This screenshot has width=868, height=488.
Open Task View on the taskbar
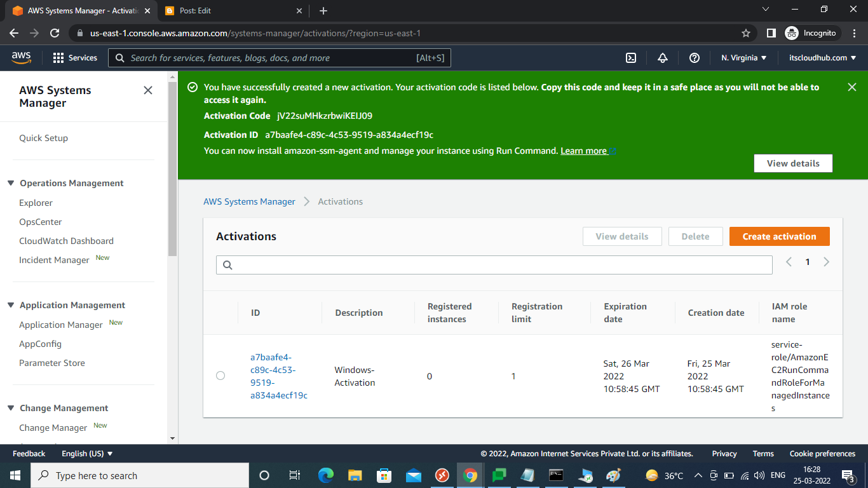tap(294, 475)
